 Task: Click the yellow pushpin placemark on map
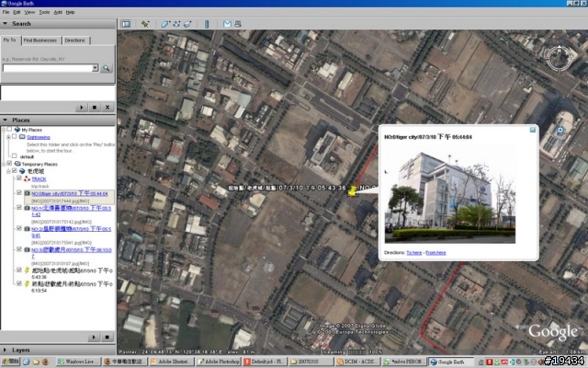click(353, 190)
